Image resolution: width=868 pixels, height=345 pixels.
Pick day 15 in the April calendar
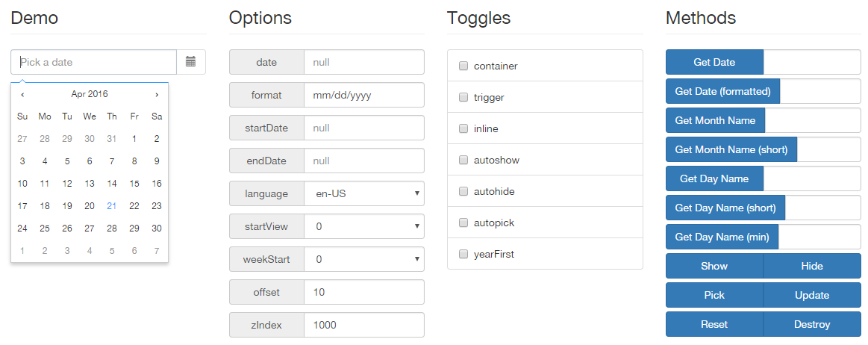134,183
